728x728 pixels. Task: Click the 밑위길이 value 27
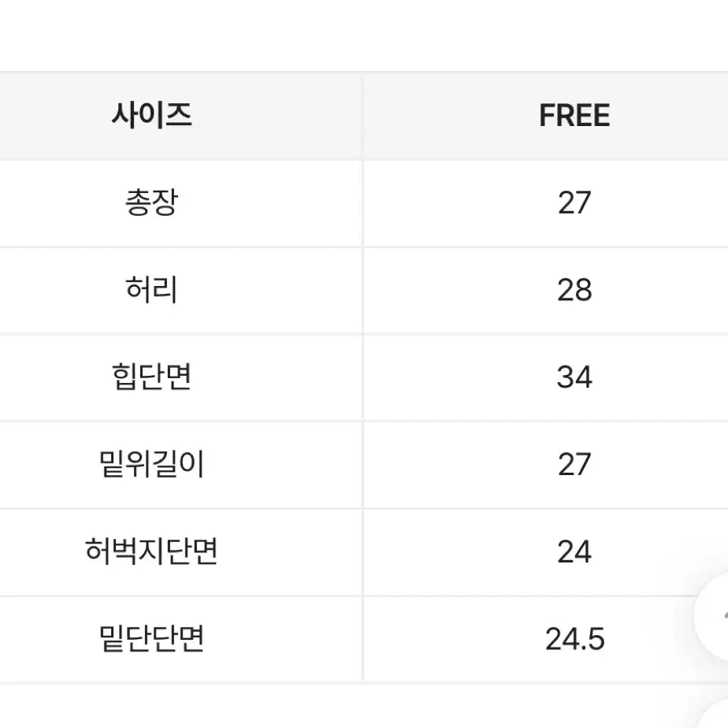tap(574, 464)
